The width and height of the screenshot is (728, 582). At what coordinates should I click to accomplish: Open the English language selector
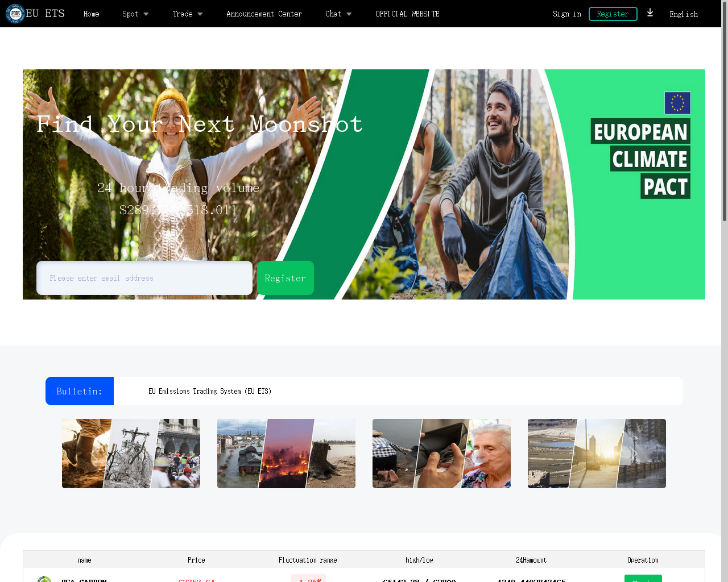684,14
